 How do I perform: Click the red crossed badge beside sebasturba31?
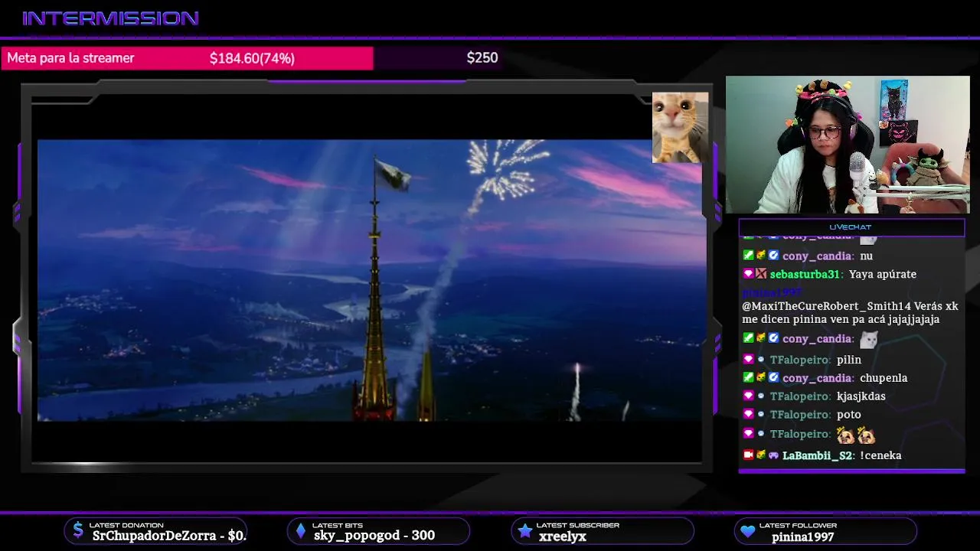click(x=761, y=274)
